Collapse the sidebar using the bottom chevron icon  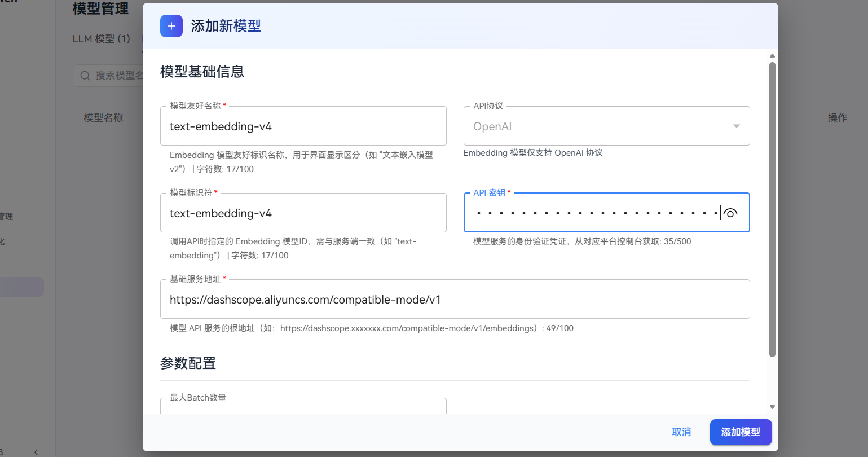coord(36,452)
